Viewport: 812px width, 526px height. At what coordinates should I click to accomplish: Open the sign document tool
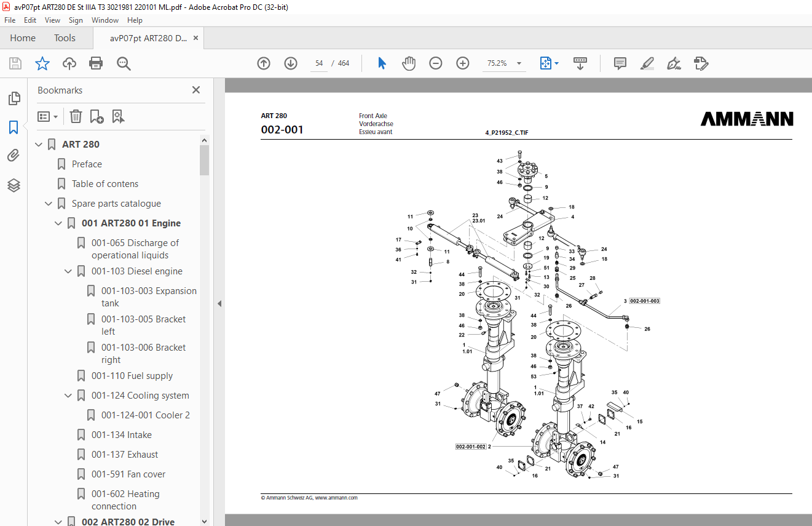click(674, 63)
